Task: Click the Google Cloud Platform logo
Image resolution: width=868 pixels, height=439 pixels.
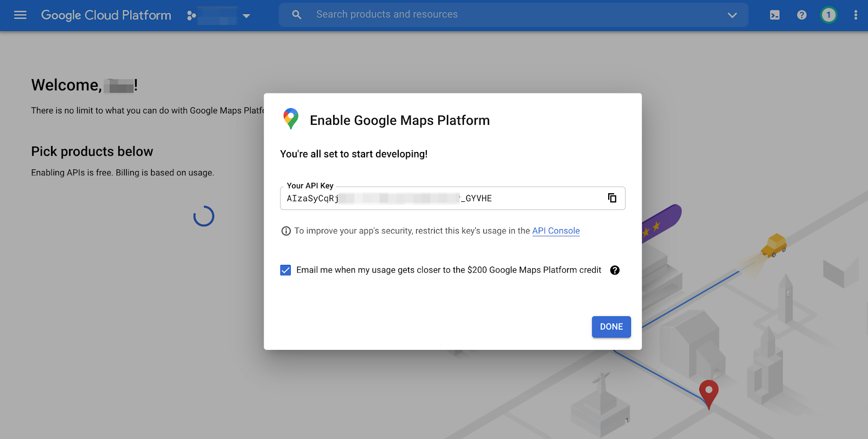Action: [x=106, y=15]
